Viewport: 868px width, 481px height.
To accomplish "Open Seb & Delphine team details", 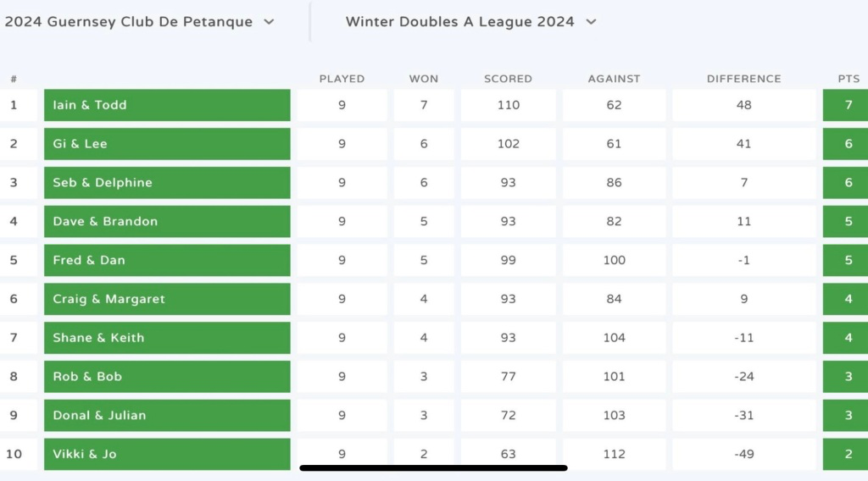I will (167, 183).
